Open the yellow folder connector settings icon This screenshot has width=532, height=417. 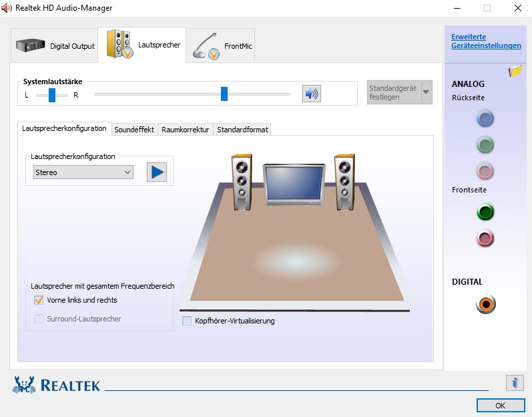(x=515, y=71)
